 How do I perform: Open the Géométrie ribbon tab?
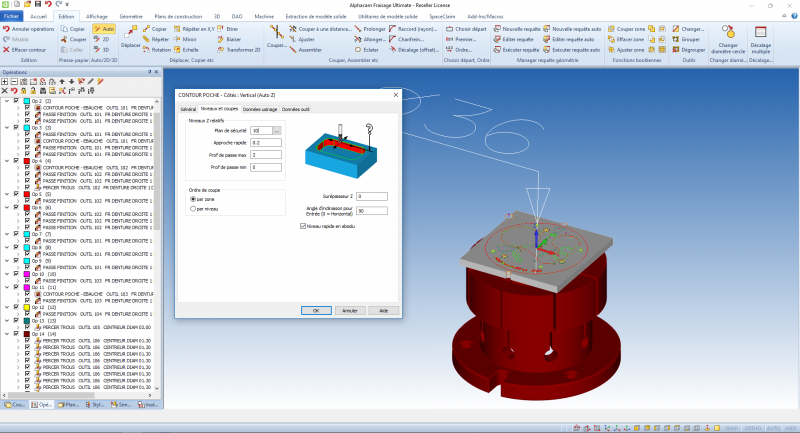pyautogui.click(x=130, y=17)
